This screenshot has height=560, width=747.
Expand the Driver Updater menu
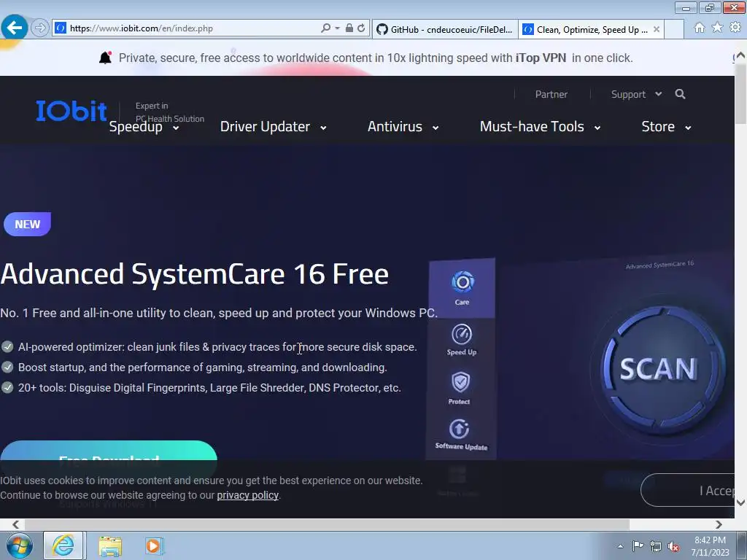(274, 127)
